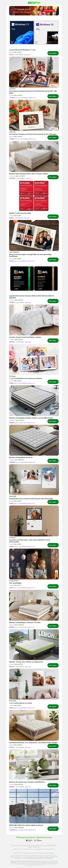Click the Groupon logo at top
68x868 pixels.
pos(34,2)
